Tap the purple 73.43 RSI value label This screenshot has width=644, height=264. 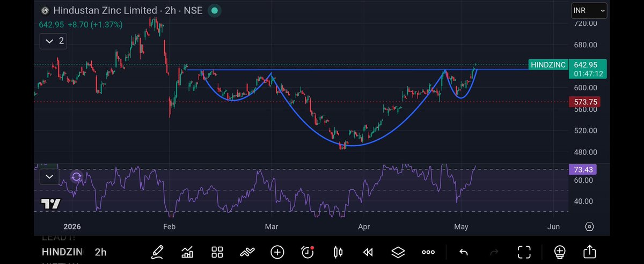(582, 169)
